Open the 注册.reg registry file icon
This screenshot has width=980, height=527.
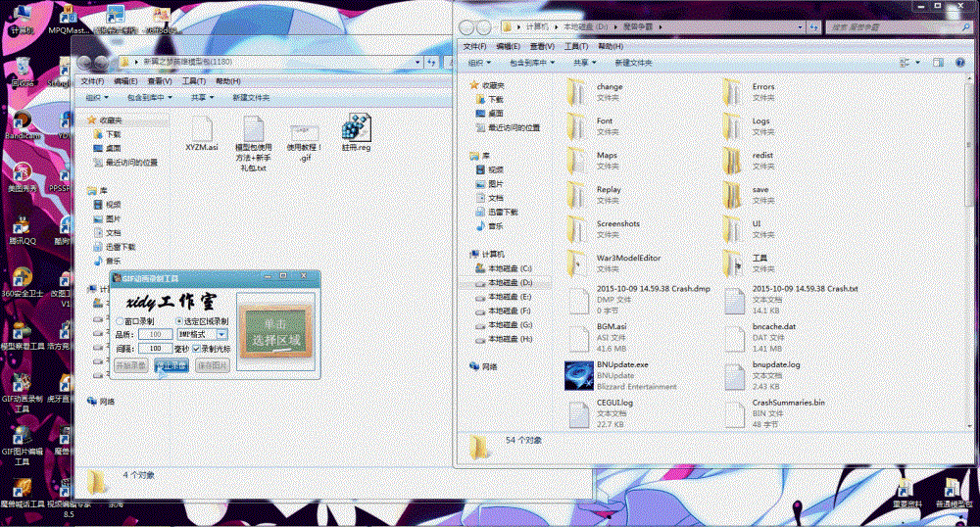point(356,130)
